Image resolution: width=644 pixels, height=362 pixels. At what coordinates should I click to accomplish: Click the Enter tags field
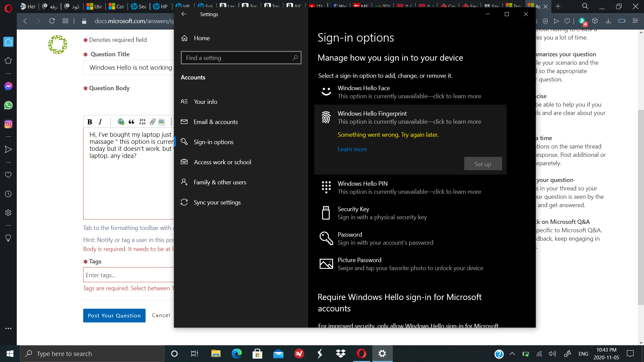129,275
